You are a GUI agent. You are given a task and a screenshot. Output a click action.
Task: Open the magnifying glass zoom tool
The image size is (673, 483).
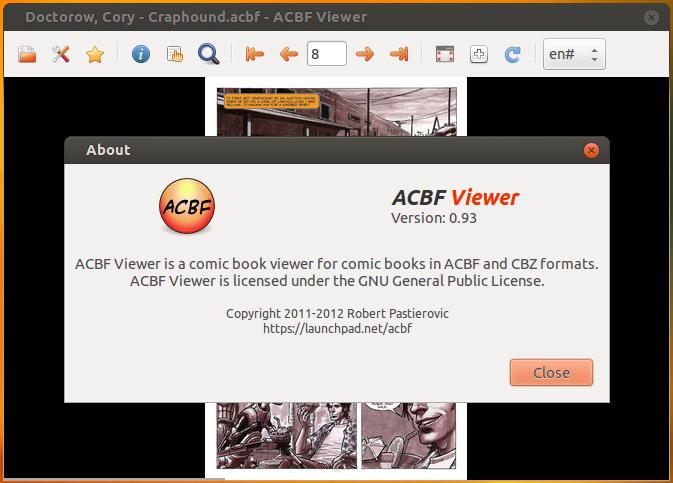(209, 55)
